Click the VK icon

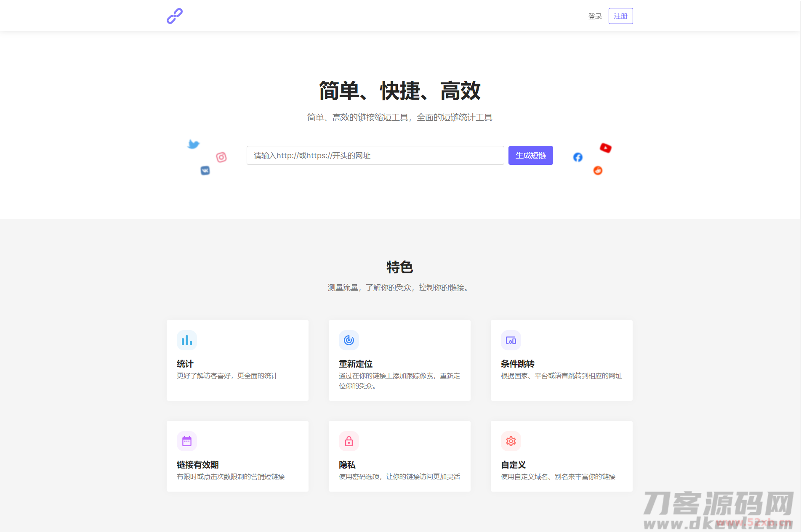[x=205, y=170]
